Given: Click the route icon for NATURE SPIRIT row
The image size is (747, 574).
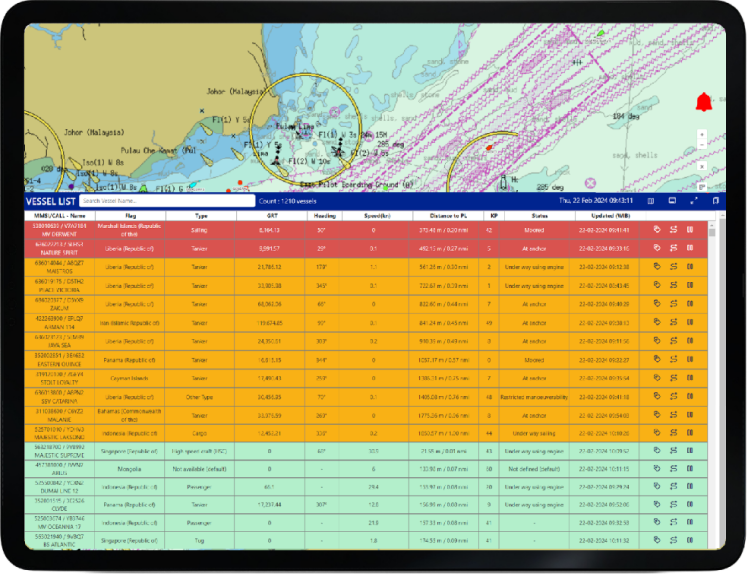Looking at the screenshot, I should point(674,248).
